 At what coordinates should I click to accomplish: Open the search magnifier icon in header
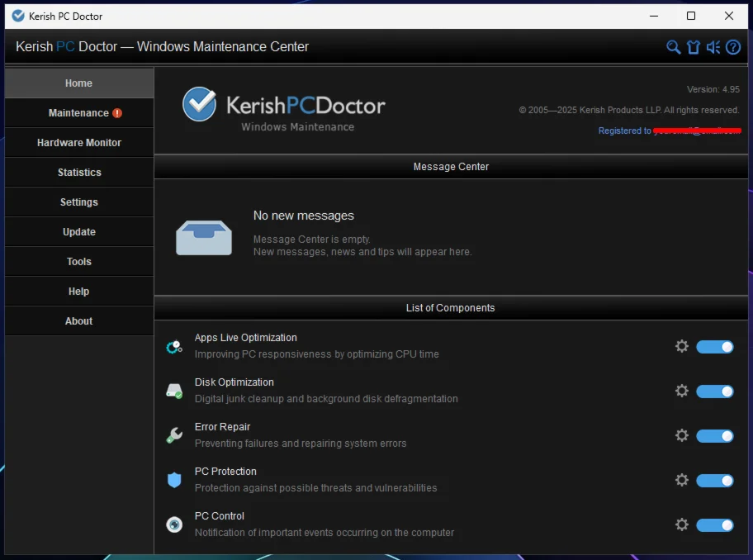click(673, 47)
